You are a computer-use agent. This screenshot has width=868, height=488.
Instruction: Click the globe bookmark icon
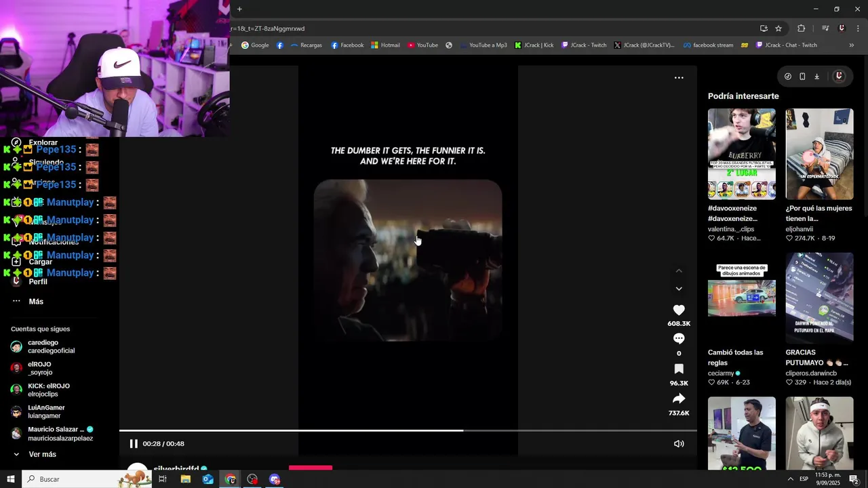pos(449,45)
